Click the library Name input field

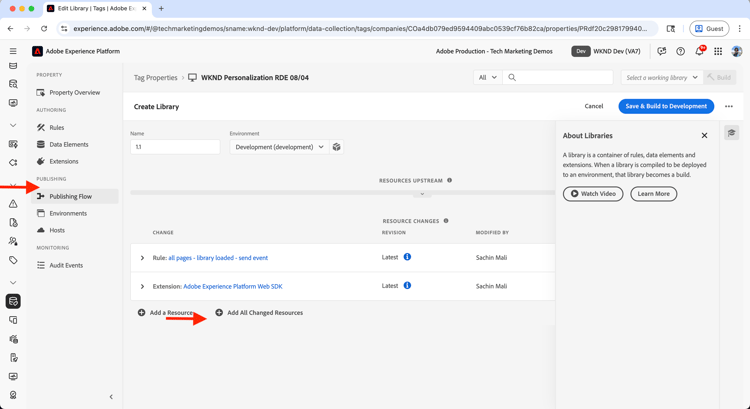[175, 147]
